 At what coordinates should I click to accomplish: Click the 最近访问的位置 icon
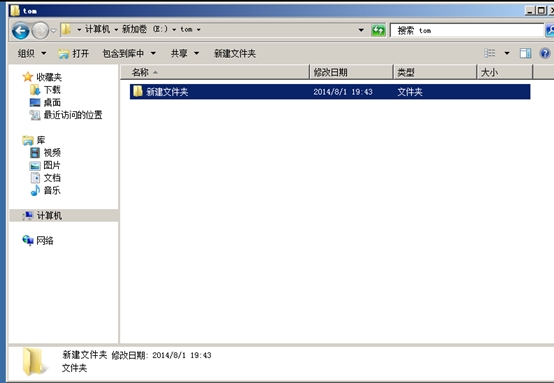click(x=35, y=115)
